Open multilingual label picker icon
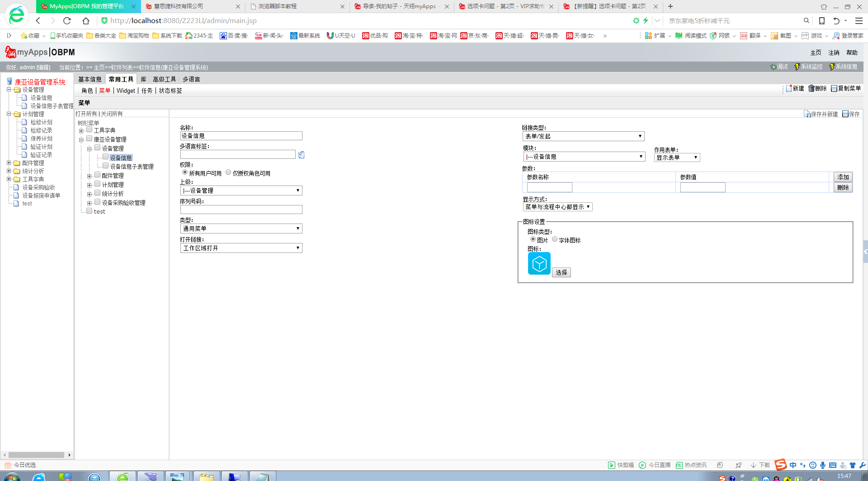 click(302, 155)
